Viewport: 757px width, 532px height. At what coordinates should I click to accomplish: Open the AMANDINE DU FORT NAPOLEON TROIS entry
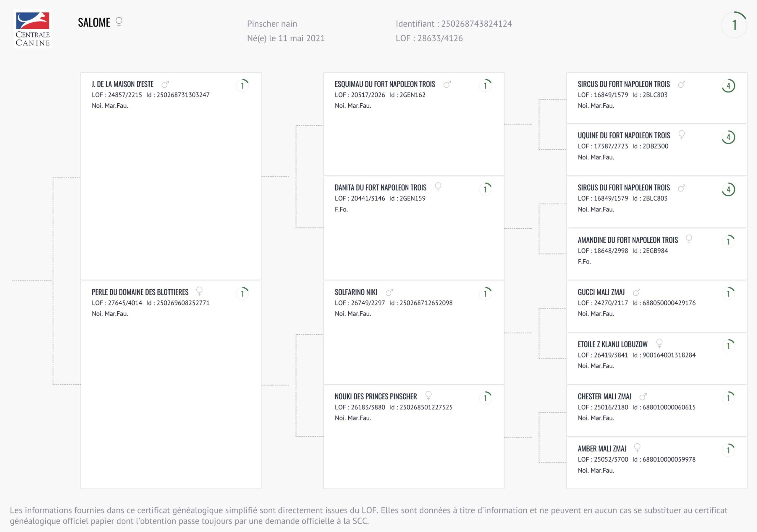click(627, 240)
